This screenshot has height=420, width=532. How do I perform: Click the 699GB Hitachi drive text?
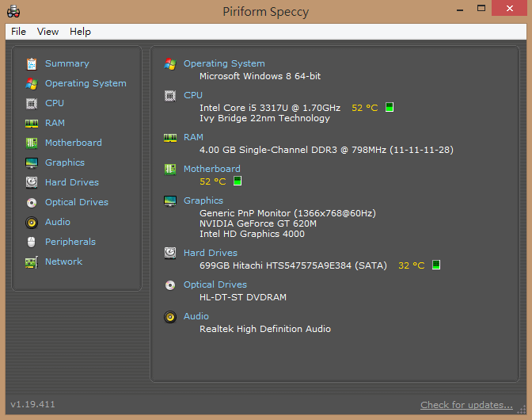(x=293, y=265)
